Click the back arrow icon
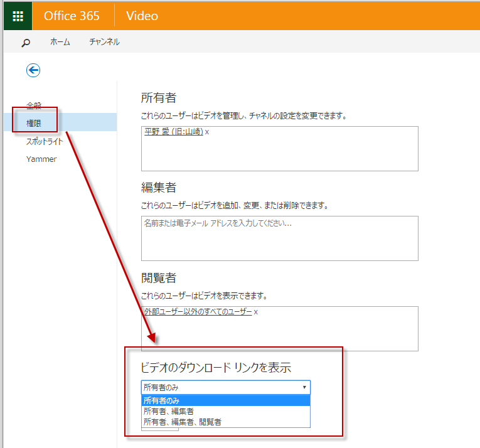This screenshot has height=448, width=480. [33, 70]
